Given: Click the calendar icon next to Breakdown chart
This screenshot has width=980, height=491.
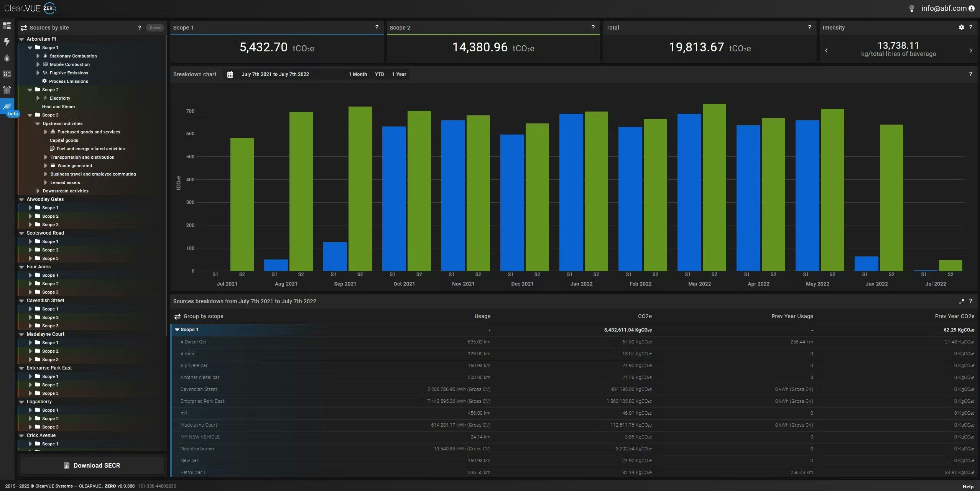Looking at the screenshot, I should pos(230,74).
